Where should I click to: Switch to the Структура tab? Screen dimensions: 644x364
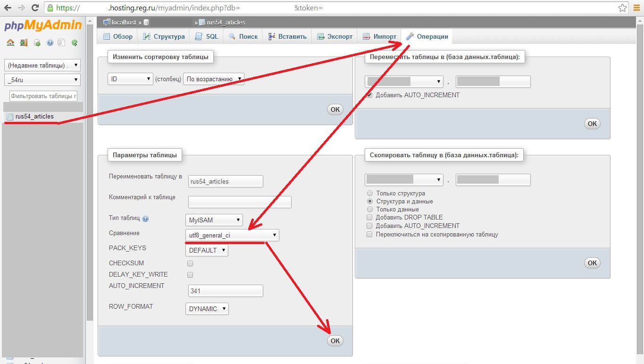tap(163, 36)
